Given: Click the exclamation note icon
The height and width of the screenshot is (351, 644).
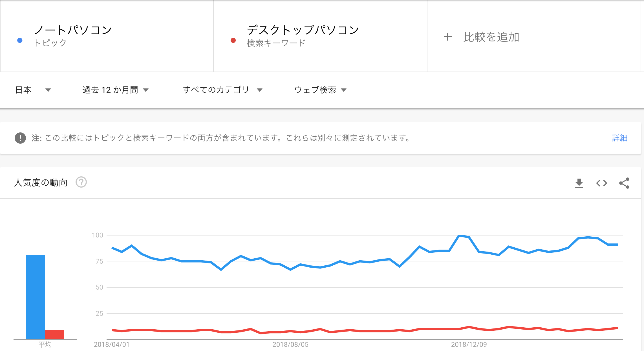Looking at the screenshot, I should click(x=20, y=138).
